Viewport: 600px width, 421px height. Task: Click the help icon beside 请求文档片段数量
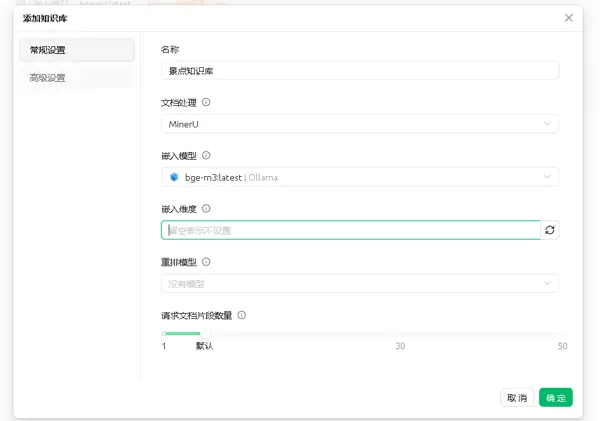pos(242,315)
